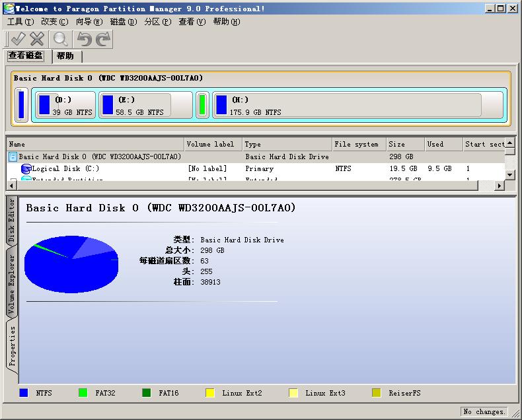The width and height of the screenshot is (522, 420).
Task: Sort list by Type column header
Action: 287,145
